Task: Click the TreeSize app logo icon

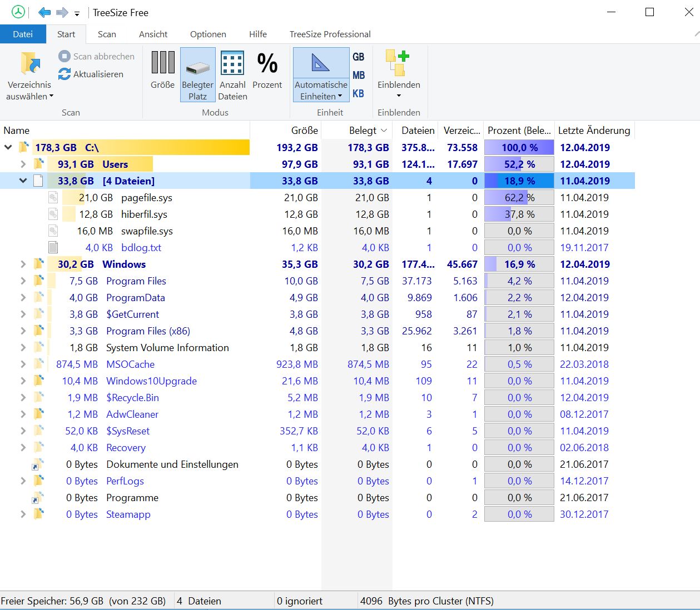Action: click(x=18, y=12)
